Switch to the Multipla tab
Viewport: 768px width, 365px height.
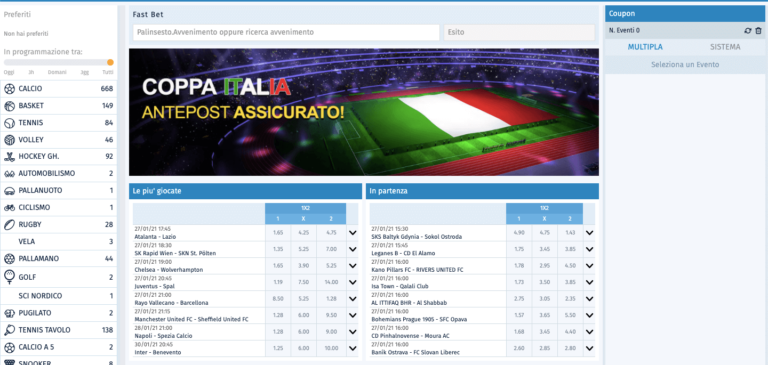click(x=645, y=47)
